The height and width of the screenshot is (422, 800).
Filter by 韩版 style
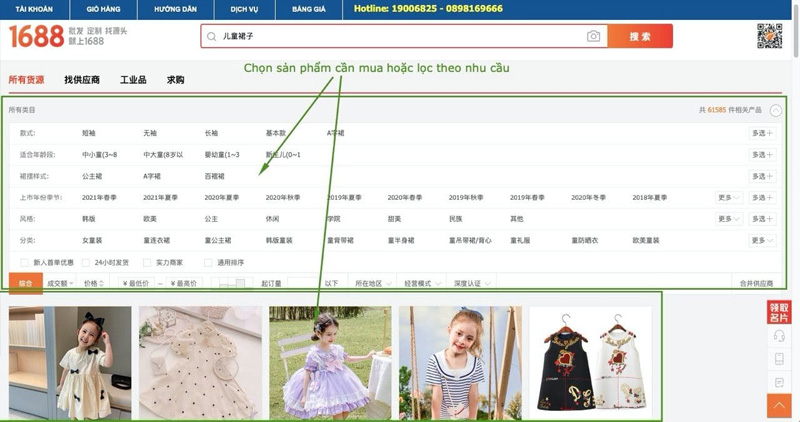[x=89, y=219]
